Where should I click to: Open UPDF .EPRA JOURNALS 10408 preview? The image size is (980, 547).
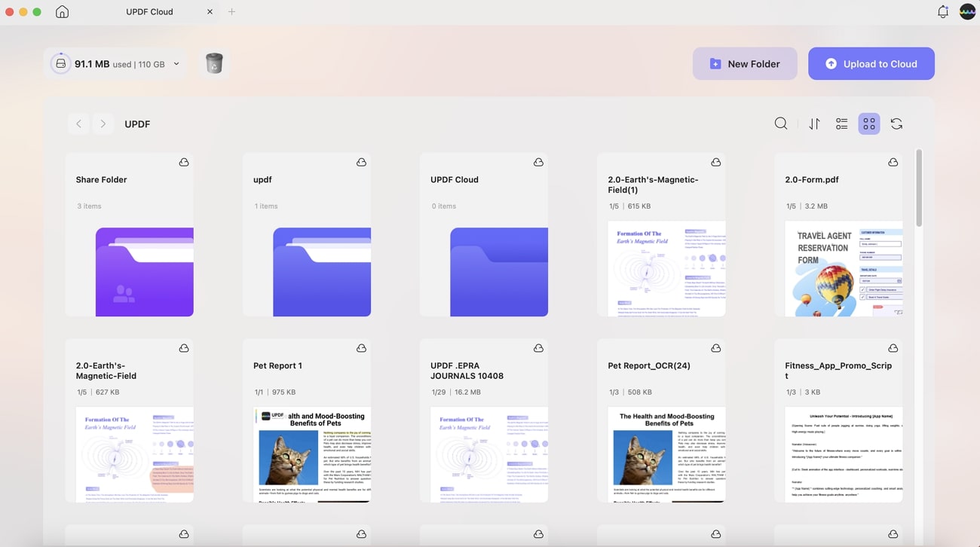pos(489,454)
